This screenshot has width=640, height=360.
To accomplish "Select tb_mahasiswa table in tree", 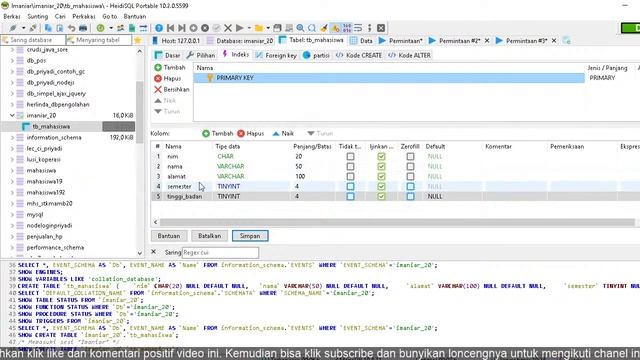I will pyautogui.click(x=51, y=127).
